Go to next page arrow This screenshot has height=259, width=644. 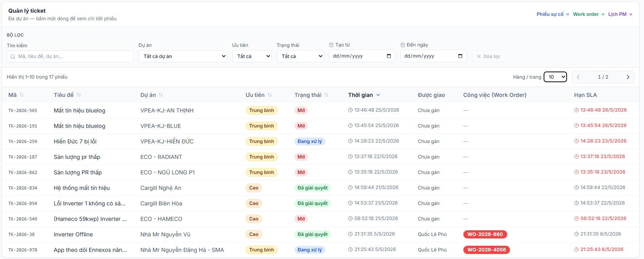(628, 77)
